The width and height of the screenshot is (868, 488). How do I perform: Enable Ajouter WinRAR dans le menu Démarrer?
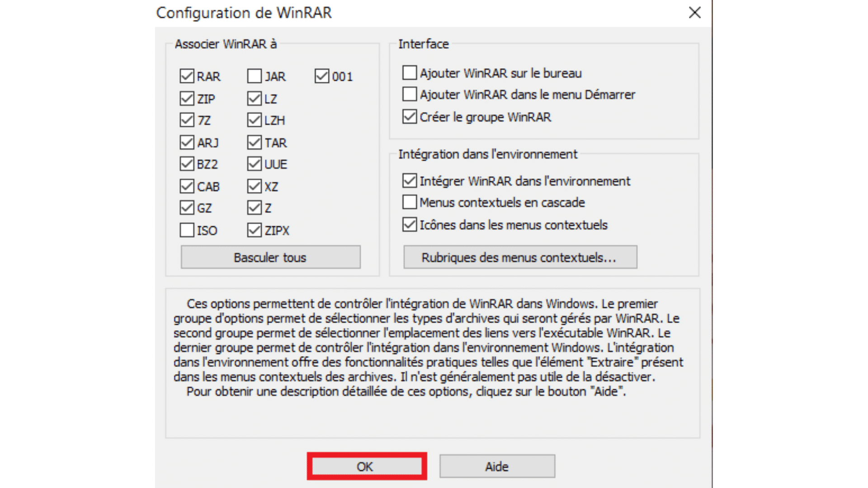click(x=410, y=94)
